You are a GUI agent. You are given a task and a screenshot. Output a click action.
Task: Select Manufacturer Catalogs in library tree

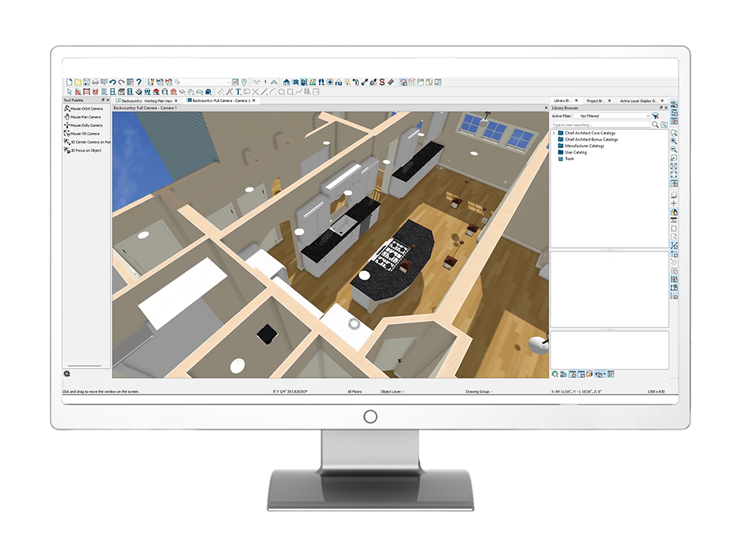584,146
